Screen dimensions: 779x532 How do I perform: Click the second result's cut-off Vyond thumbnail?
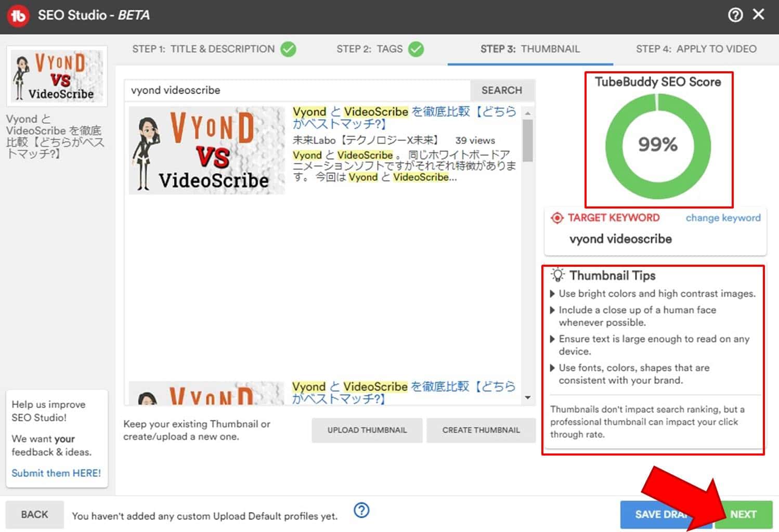tap(206, 393)
